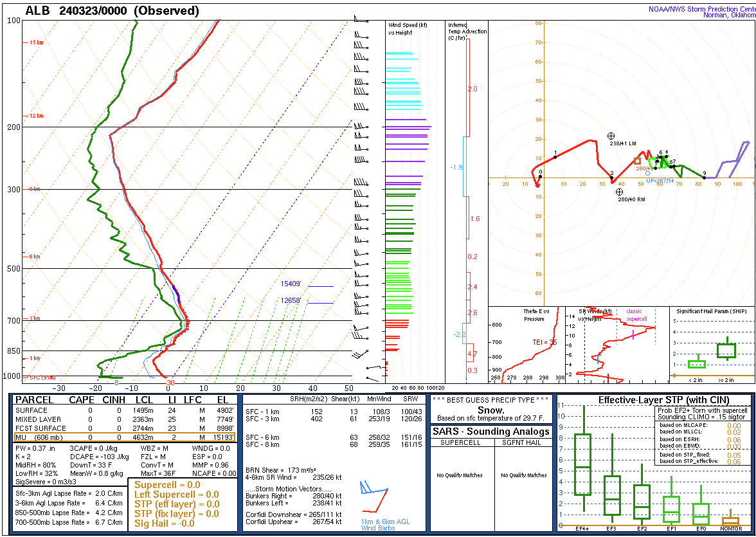Select the SURFACE parcel row
The width and height of the screenshot is (756, 537).
pyautogui.click(x=125, y=410)
